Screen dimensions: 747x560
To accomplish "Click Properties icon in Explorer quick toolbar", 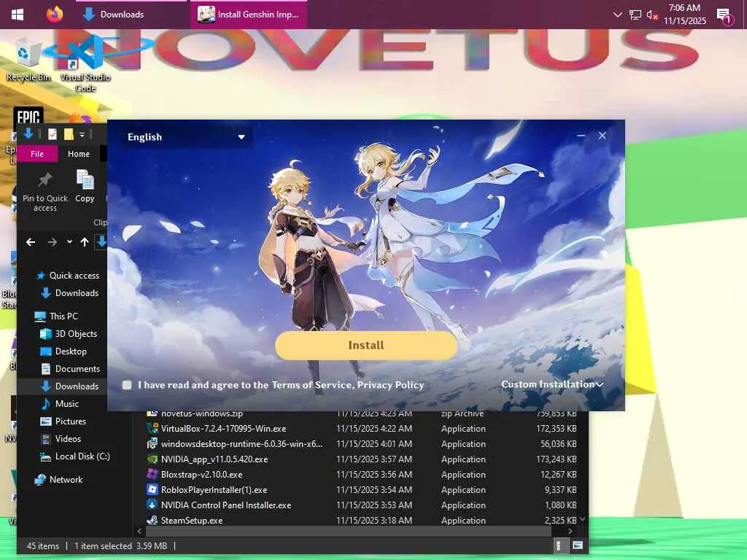I will click(x=53, y=135).
